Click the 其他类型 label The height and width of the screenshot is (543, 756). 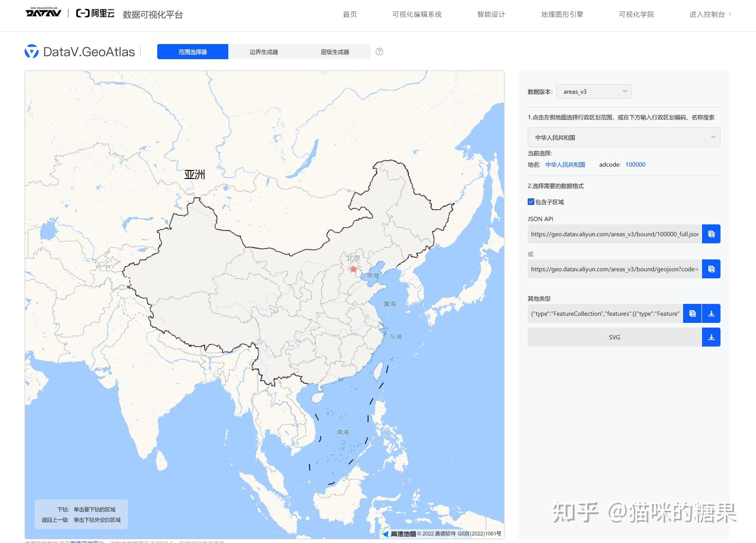pyautogui.click(x=539, y=298)
